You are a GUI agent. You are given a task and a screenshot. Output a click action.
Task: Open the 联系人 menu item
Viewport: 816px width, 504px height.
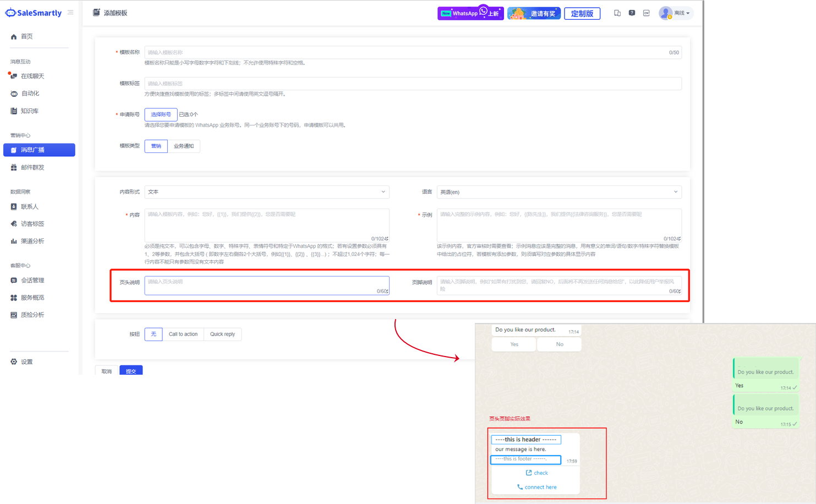pyautogui.click(x=30, y=207)
